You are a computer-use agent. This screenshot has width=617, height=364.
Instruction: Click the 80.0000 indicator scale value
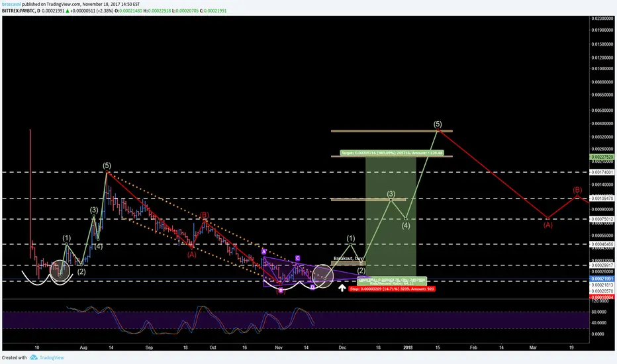[x=600, y=312]
